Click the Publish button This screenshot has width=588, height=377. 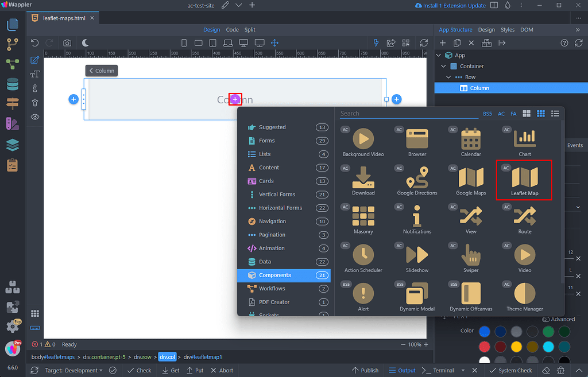click(x=365, y=370)
